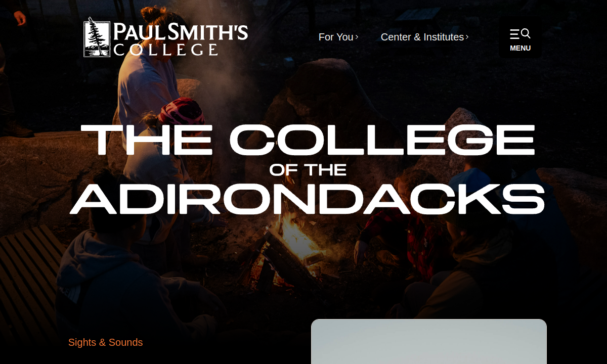Open the For You navigation item
Viewport: 607px width, 364px height.
click(338, 37)
